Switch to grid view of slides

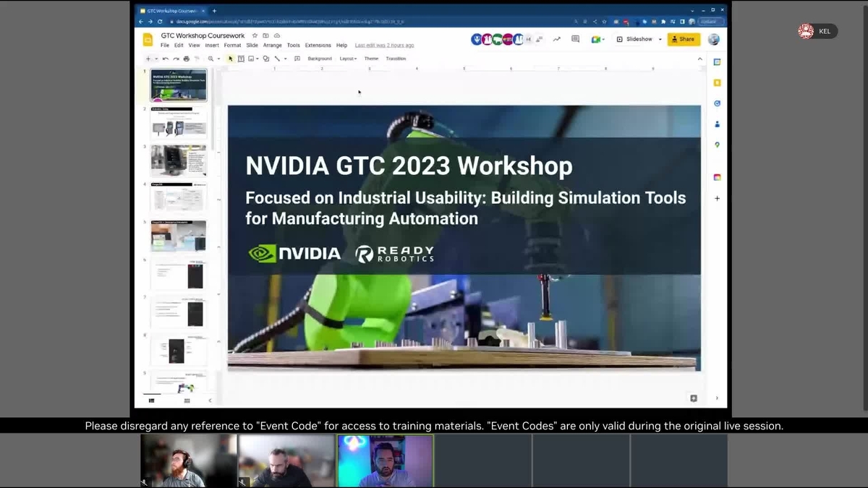coord(187,400)
